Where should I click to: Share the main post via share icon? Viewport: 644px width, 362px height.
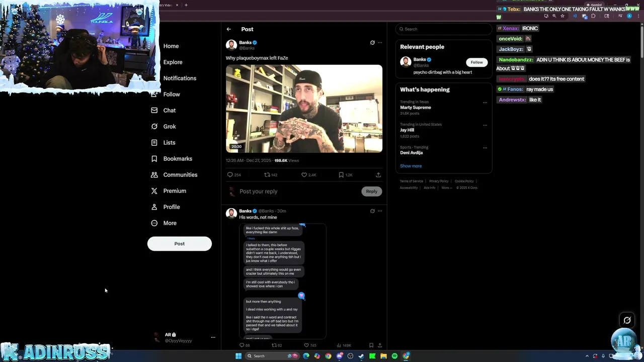pyautogui.click(x=378, y=175)
